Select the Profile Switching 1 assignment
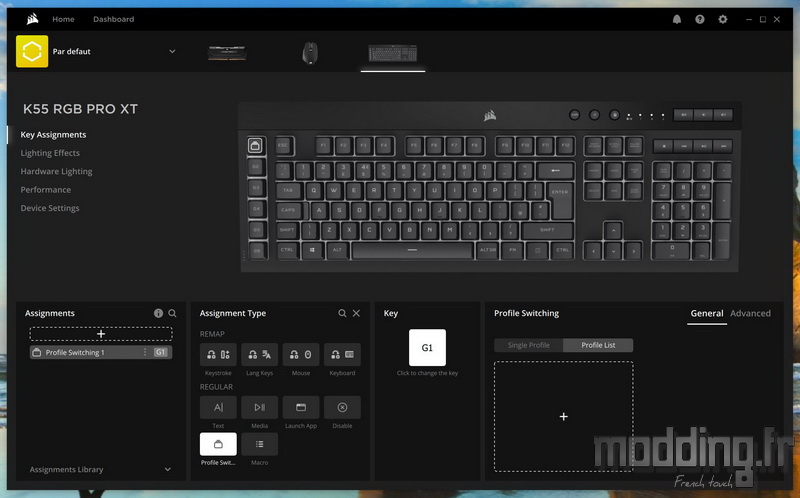This screenshot has width=800, height=498. coord(101,353)
